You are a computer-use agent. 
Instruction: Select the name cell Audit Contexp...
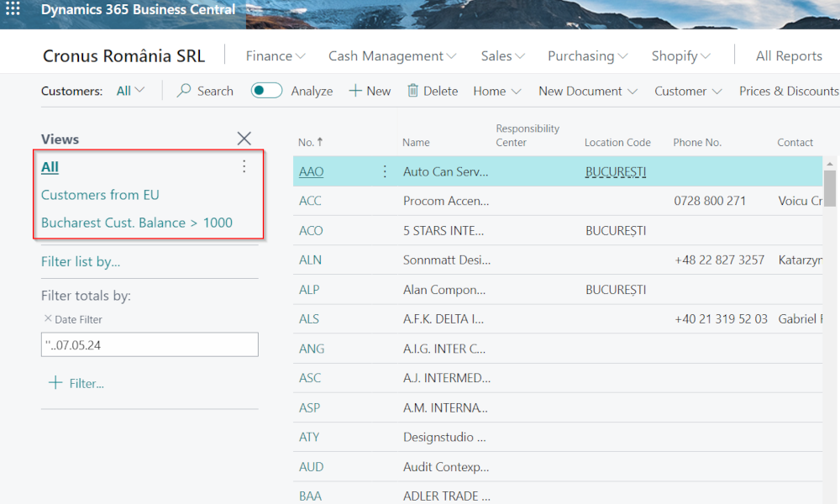446,466
